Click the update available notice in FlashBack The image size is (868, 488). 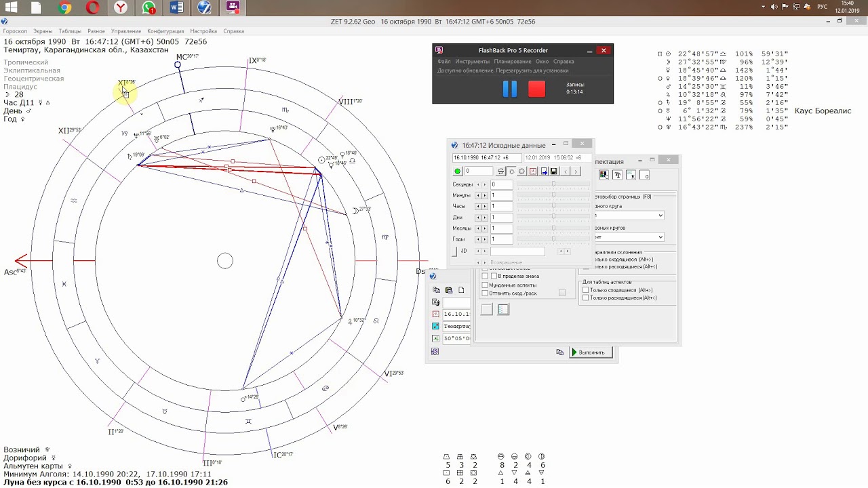[502, 70]
